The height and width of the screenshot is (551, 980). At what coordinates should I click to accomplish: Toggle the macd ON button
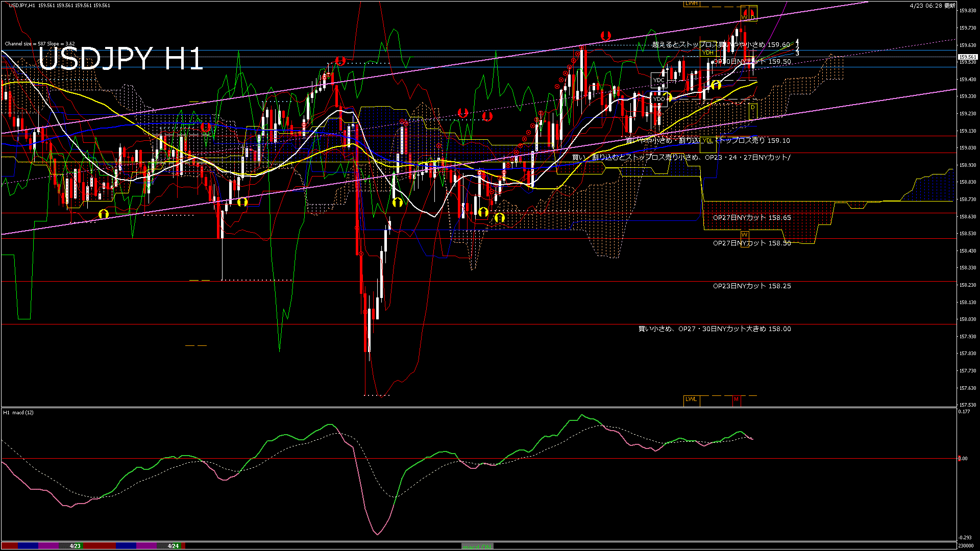tap(477, 546)
